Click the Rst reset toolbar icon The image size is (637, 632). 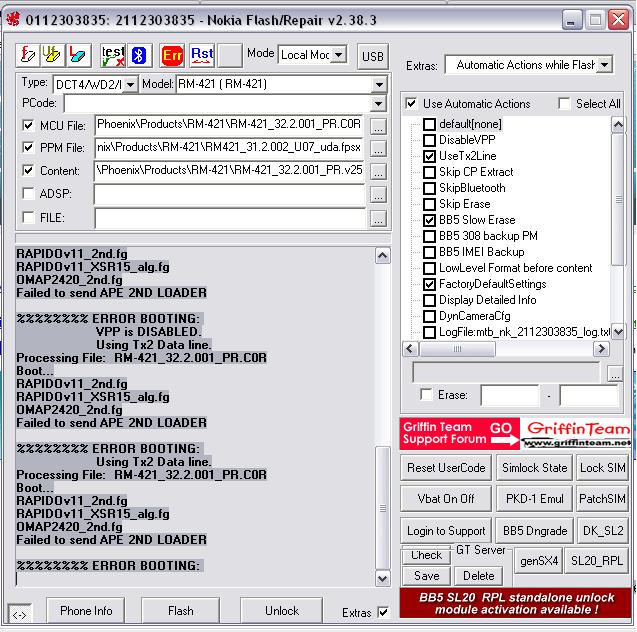[202, 55]
